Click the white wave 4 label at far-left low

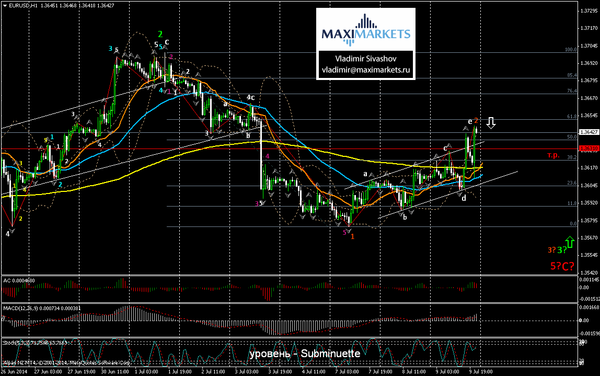(8, 233)
